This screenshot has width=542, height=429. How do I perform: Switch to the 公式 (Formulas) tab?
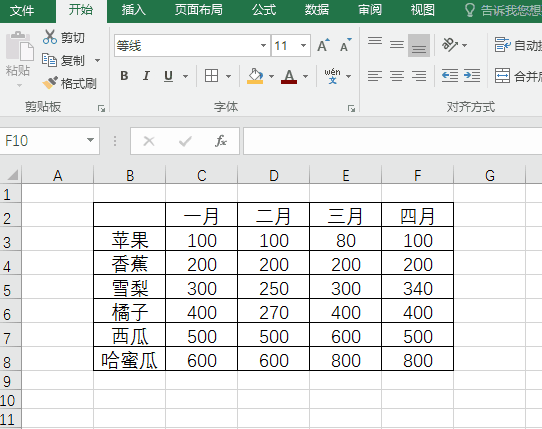pyautogui.click(x=264, y=10)
